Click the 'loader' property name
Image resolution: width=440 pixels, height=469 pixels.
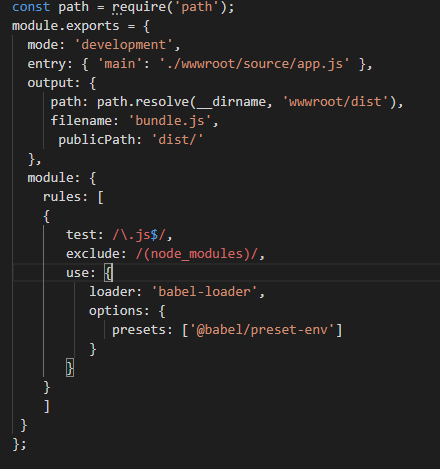[x=112, y=292]
